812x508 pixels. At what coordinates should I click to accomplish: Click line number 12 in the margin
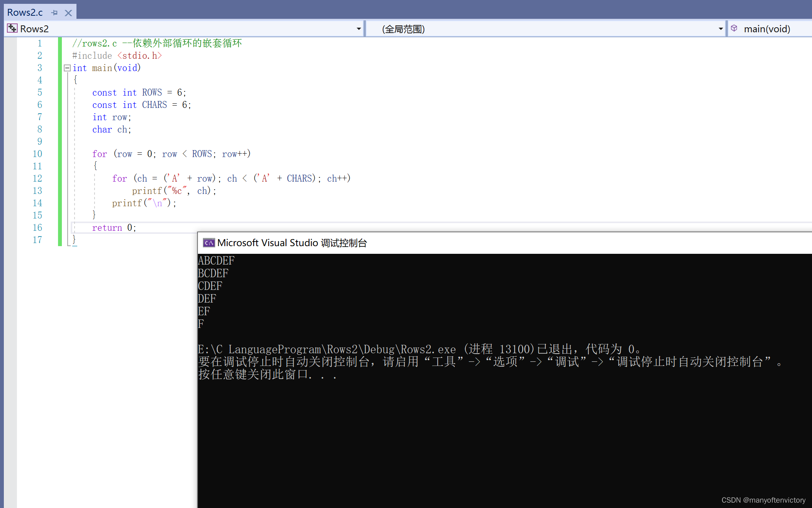coord(37,179)
